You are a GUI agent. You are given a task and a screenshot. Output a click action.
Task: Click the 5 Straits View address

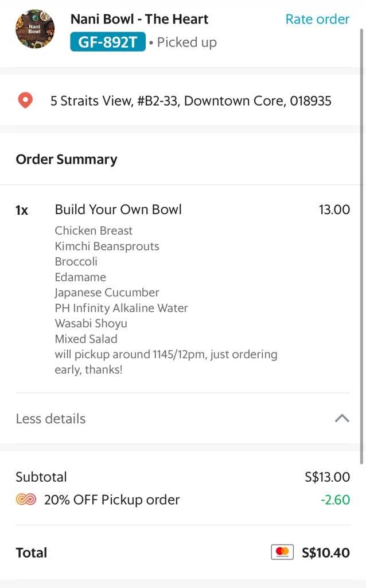190,101
